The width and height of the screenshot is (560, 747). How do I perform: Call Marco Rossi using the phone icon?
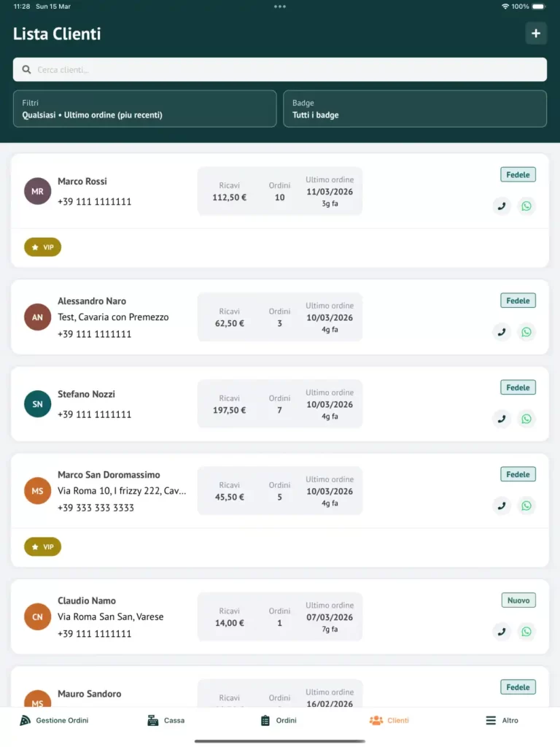pos(501,206)
